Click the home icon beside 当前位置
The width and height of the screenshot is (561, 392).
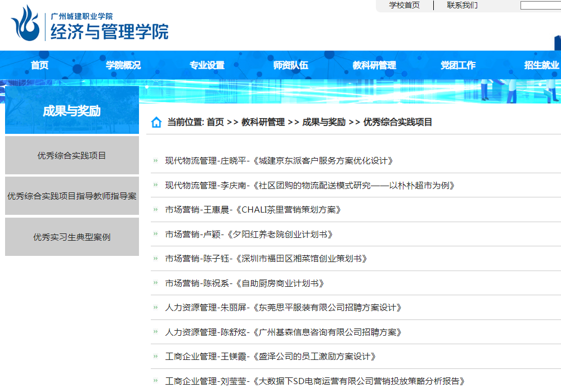click(x=156, y=123)
